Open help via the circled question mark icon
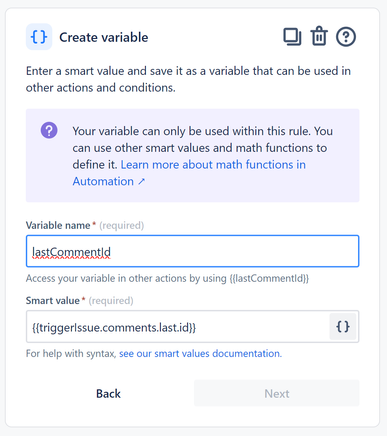The width and height of the screenshot is (387, 436). point(346,37)
